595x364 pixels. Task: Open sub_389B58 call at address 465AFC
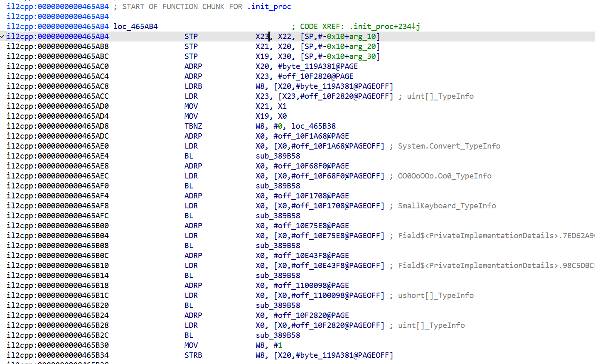(278, 216)
